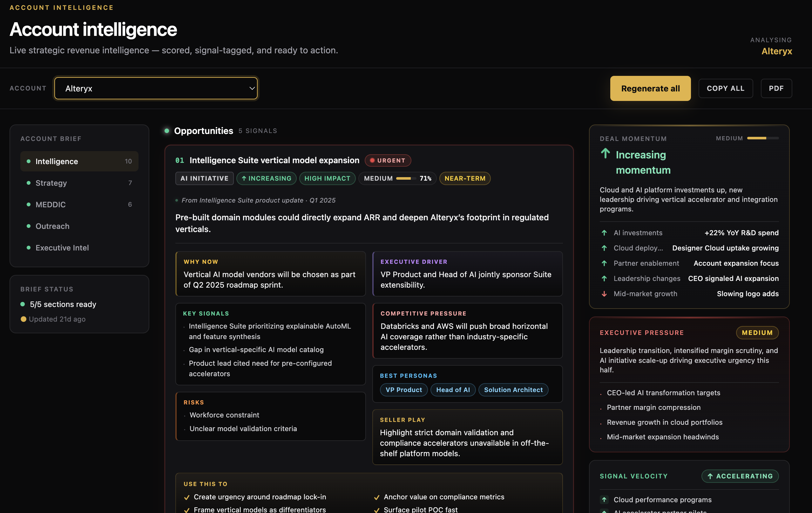Image resolution: width=812 pixels, height=513 pixels.
Task: Go to the Outreach section
Action: (79, 226)
